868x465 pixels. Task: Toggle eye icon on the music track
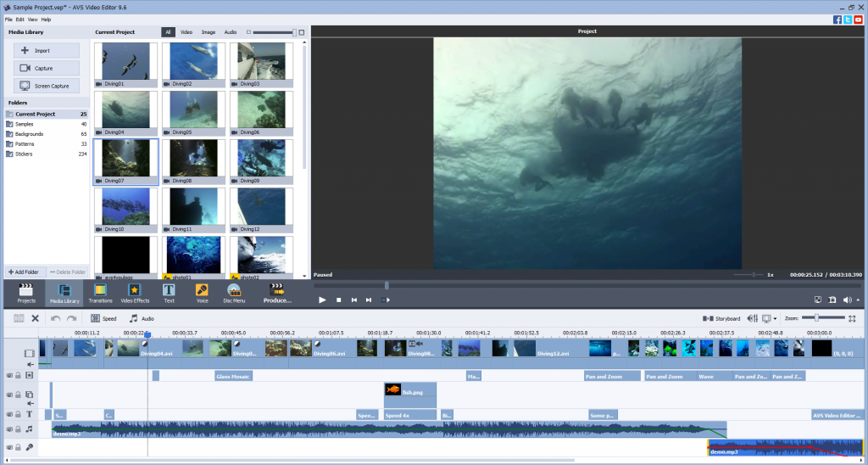click(x=10, y=429)
